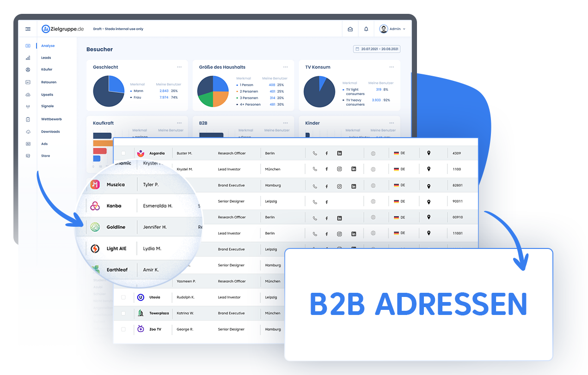
Task: Click the Facebook icon in row 1100
Action: click(327, 169)
